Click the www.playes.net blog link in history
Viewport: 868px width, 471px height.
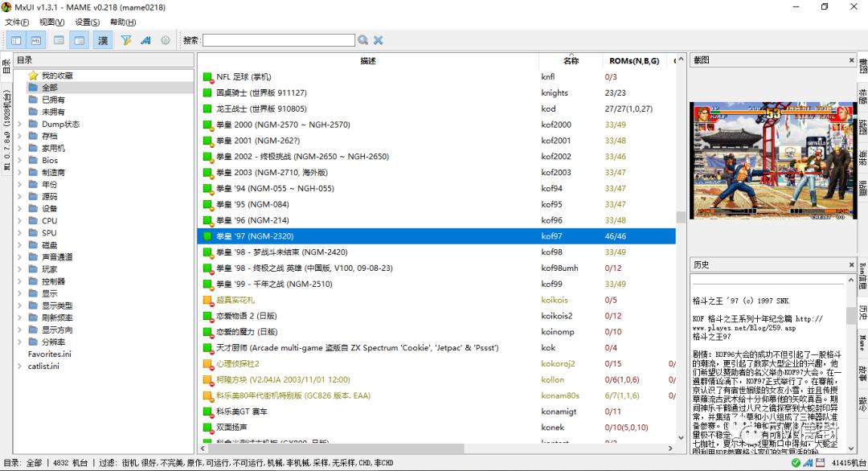(744, 328)
